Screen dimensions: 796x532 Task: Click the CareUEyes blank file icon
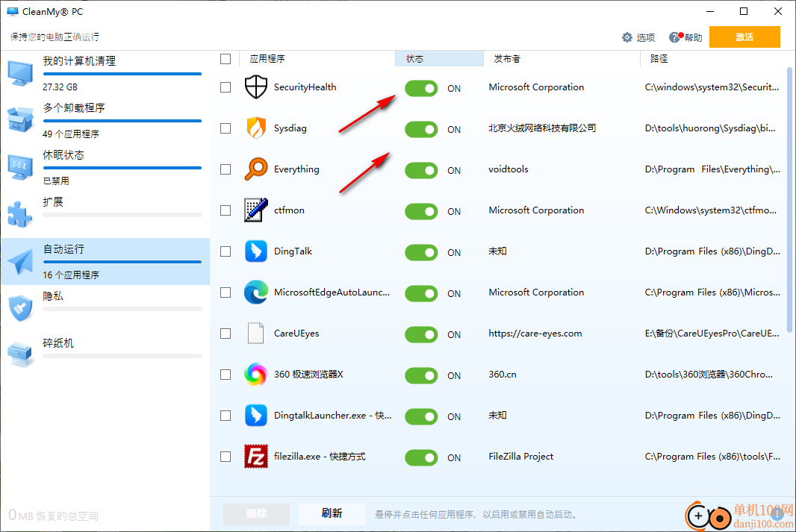pyautogui.click(x=256, y=334)
